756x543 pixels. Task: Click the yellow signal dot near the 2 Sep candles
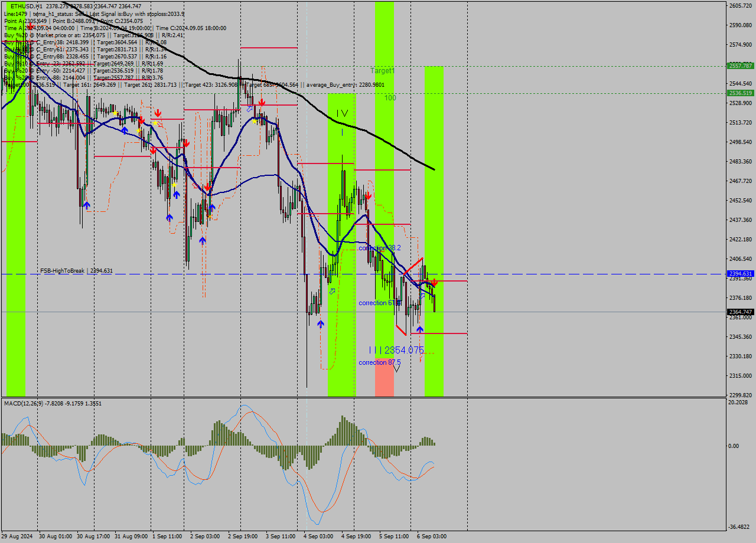click(x=253, y=122)
